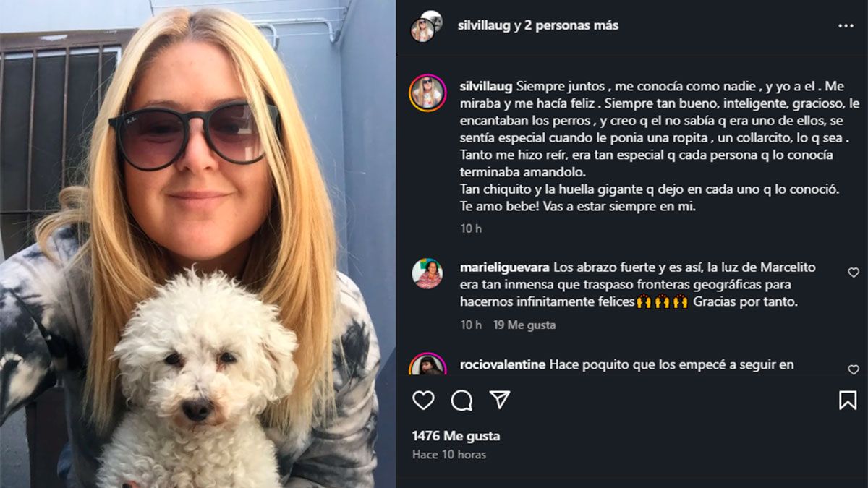Open caption timestamp '10 h'

click(x=471, y=228)
